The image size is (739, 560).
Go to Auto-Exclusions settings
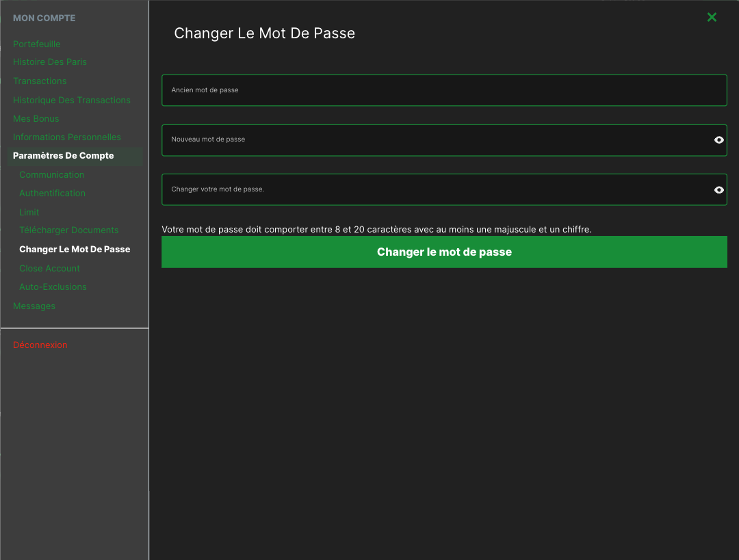[x=53, y=286]
